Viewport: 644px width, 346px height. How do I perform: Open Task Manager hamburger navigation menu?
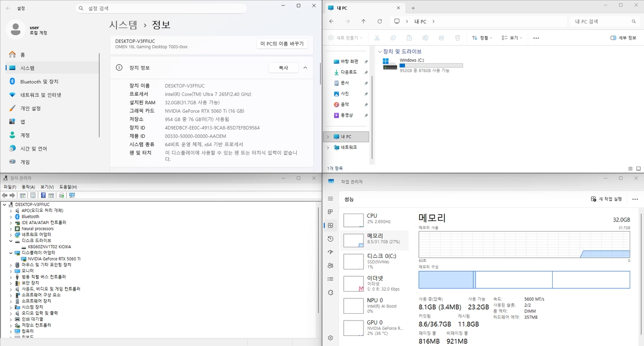(330, 198)
